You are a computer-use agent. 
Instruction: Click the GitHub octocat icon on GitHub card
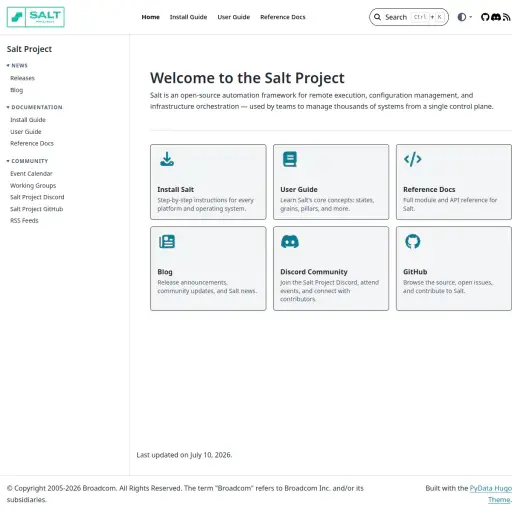[x=413, y=241]
